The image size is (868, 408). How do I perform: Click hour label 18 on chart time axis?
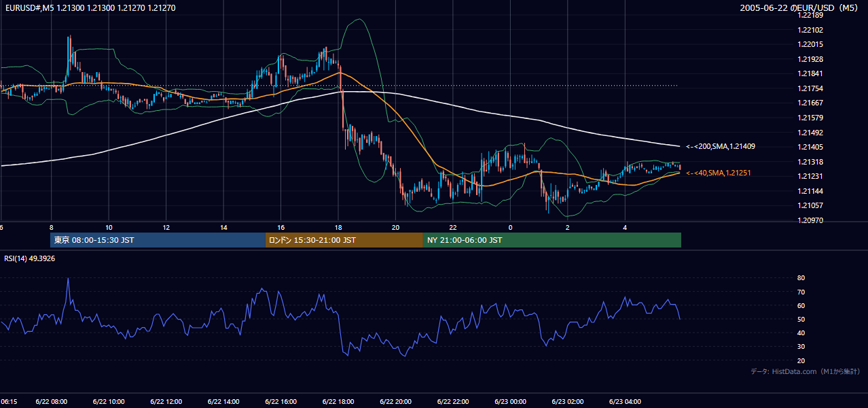[x=338, y=228]
